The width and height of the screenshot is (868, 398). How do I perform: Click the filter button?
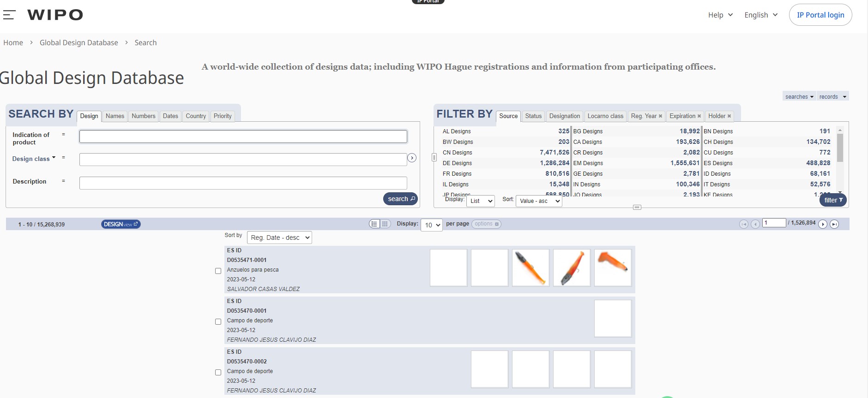pos(833,200)
